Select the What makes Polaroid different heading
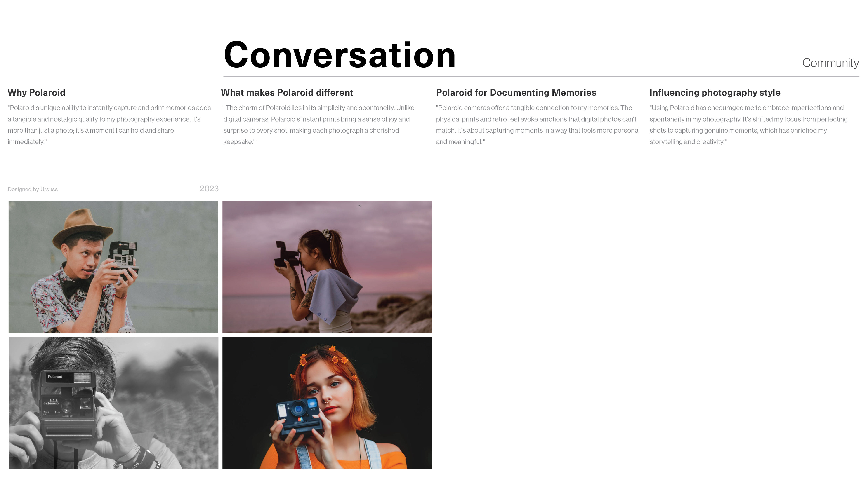Viewport: 868px width, 488px height. pyautogui.click(x=287, y=93)
